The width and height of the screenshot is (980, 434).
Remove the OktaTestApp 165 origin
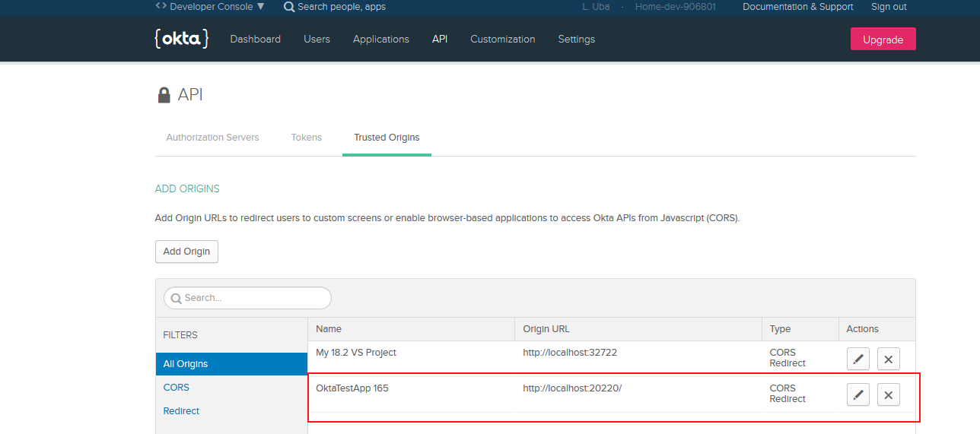point(889,394)
